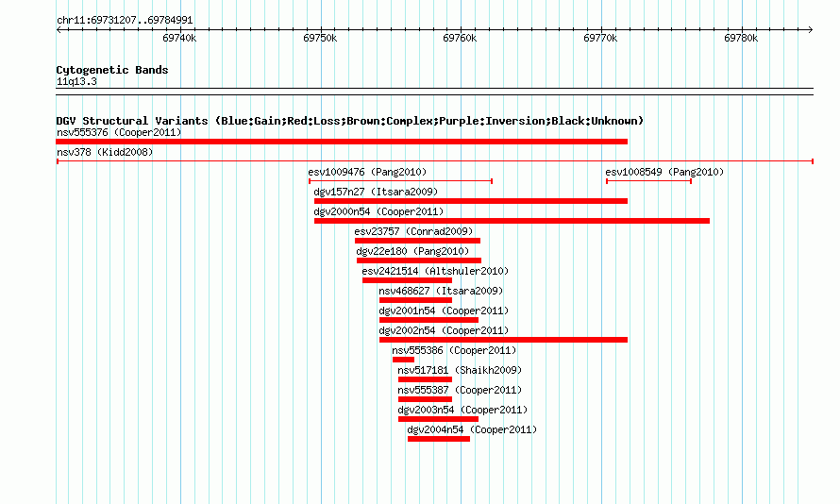Open the dgv157n27 (Itsara2009) label
This screenshot has height=504, width=840.
click(x=376, y=192)
